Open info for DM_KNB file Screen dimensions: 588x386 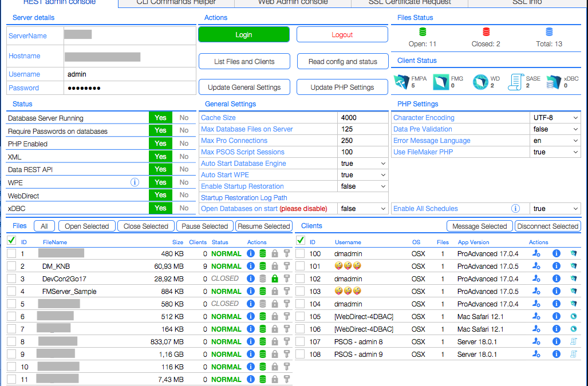pos(251,266)
